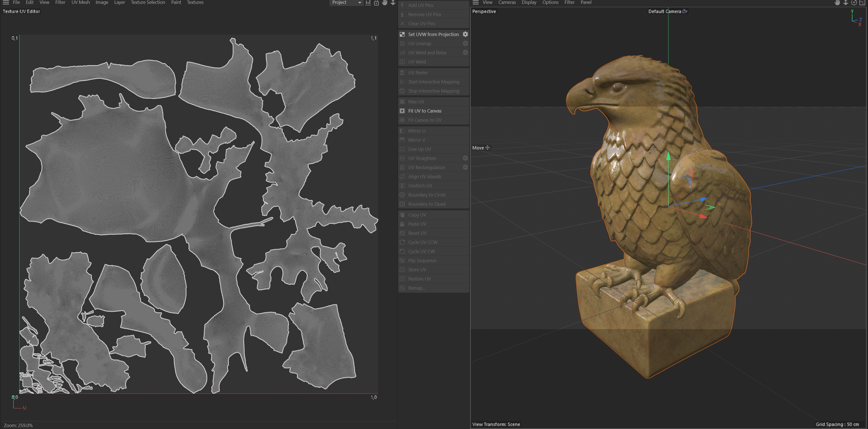868x429 pixels.
Task: Open the Project dropdown
Action: (x=346, y=3)
